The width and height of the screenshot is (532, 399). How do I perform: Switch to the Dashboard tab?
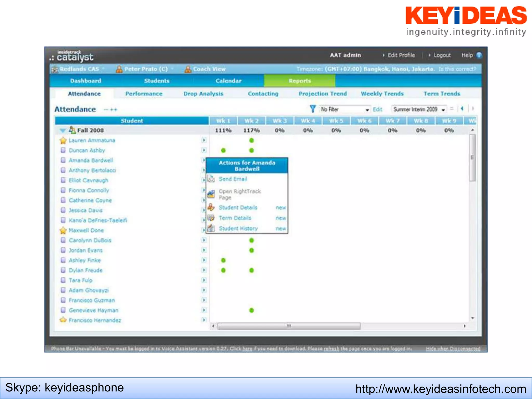click(86, 81)
